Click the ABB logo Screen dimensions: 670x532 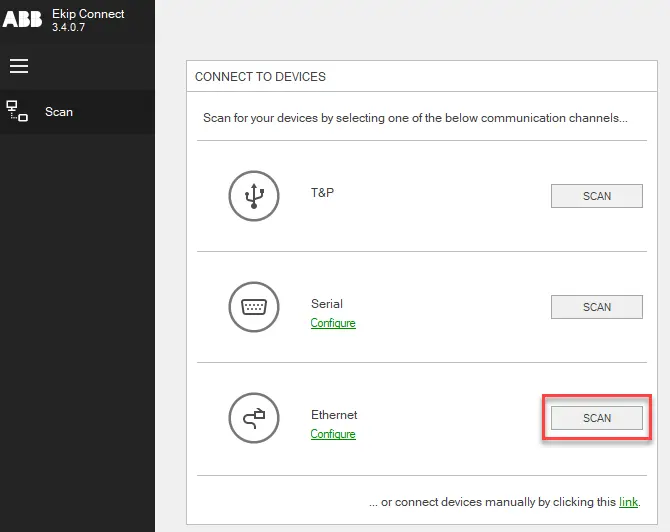tap(22, 21)
